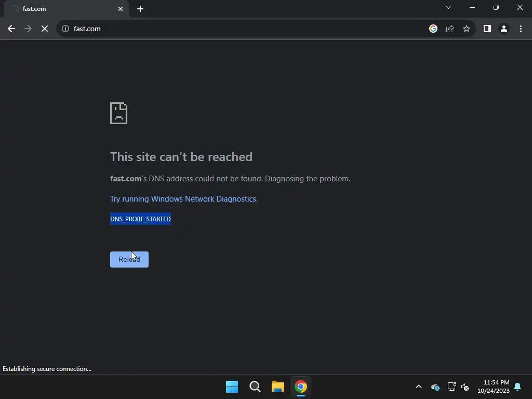Image resolution: width=532 pixels, height=399 pixels.
Task: Click 'Establishing secure connection...' status text
Action: (47, 369)
